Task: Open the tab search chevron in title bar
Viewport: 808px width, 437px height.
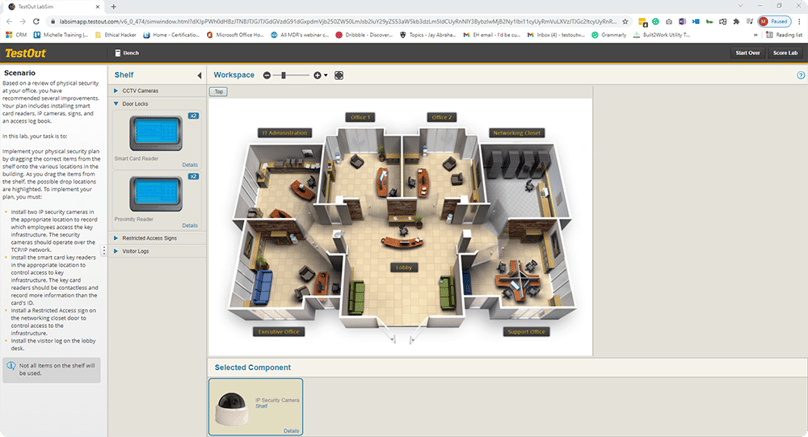Action: pos(740,6)
